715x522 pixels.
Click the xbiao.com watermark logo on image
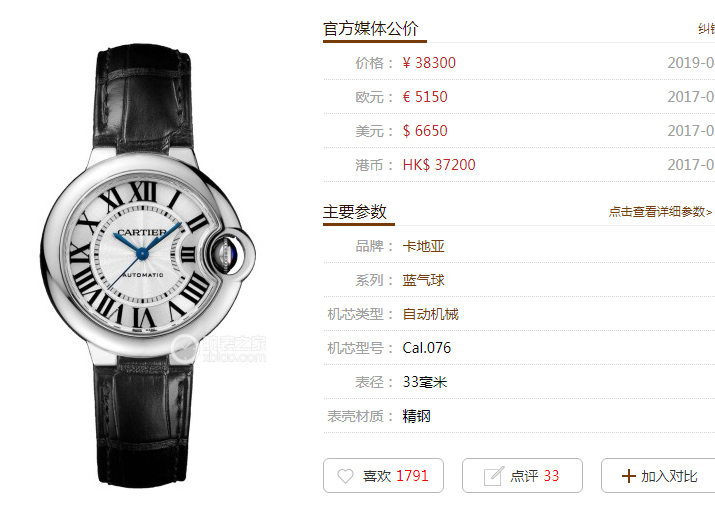click(219, 349)
